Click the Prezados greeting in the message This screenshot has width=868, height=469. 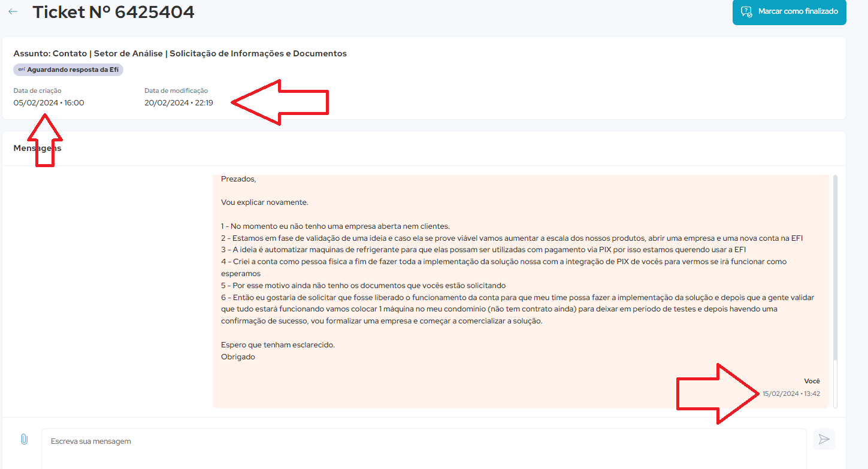(238, 178)
